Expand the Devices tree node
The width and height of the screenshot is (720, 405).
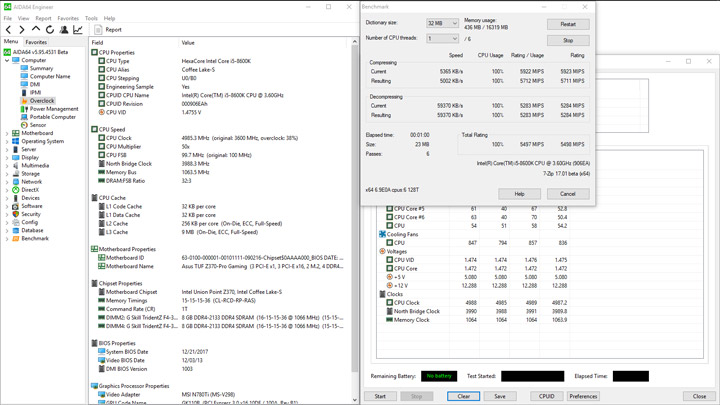click(x=7, y=198)
